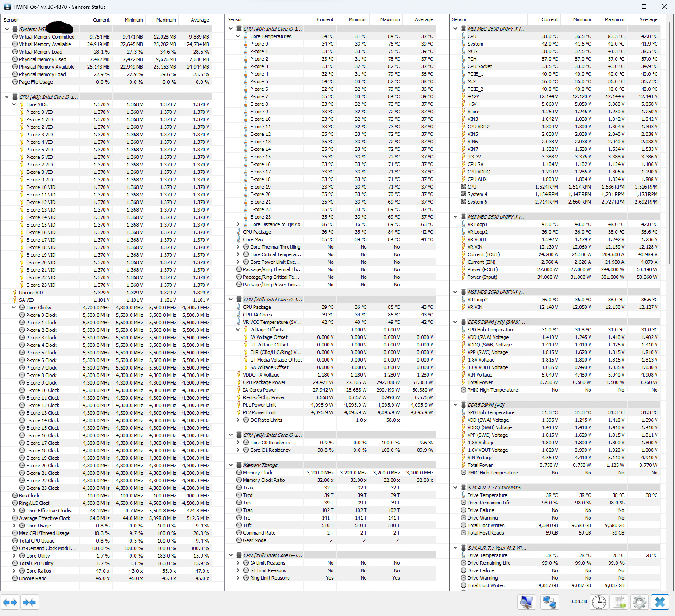This screenshot has width=675, height=616.
Task: Start logging with the document-plus icon
Action: pos(619,602)
